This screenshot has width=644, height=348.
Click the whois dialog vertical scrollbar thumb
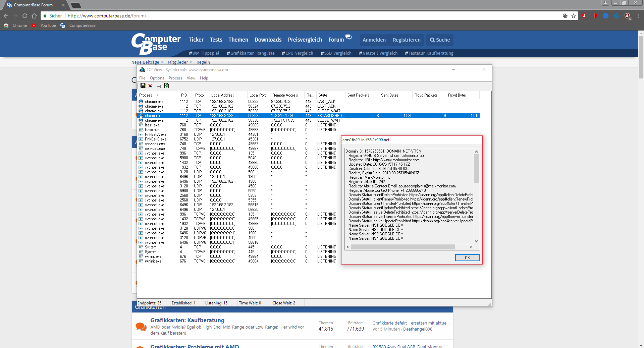476,168
